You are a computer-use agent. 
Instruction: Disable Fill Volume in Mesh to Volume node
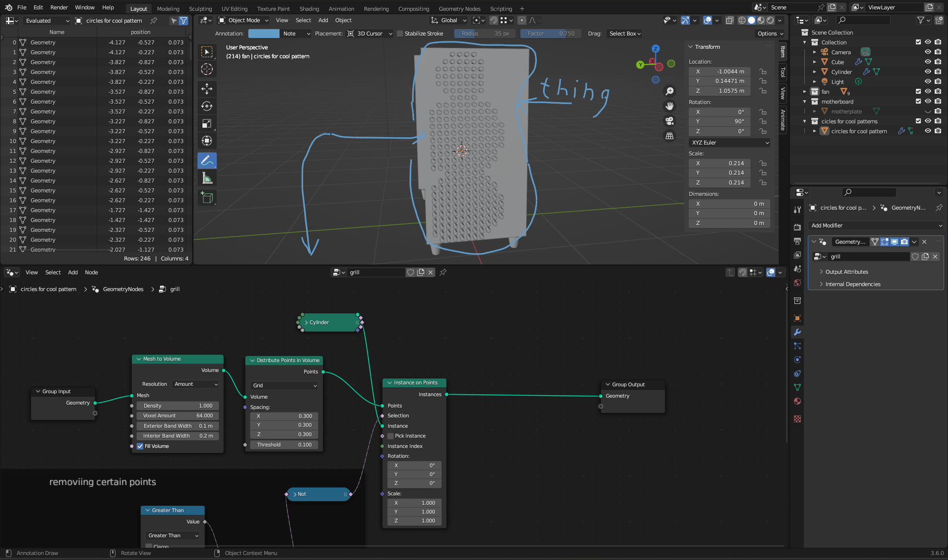point(140,446)
